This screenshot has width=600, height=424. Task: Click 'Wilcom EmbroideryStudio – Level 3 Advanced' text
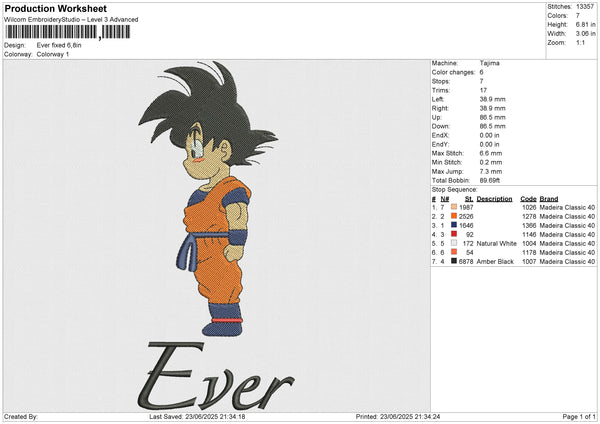click(71, 20)
